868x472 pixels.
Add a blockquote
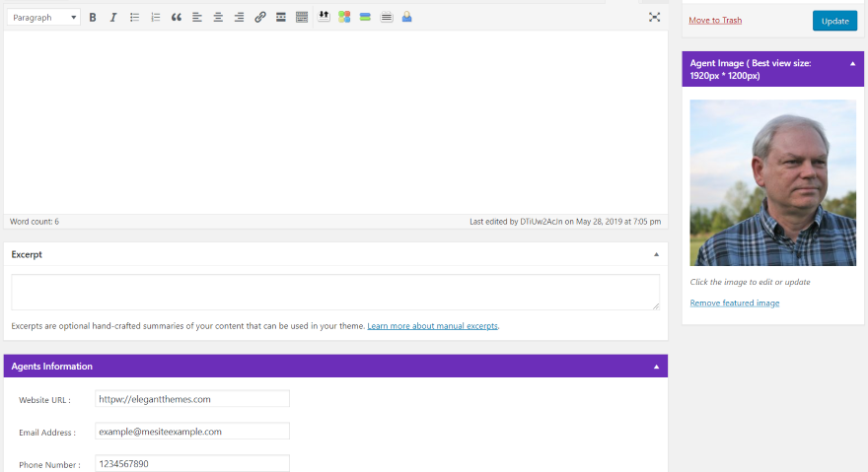coord(176,17)
